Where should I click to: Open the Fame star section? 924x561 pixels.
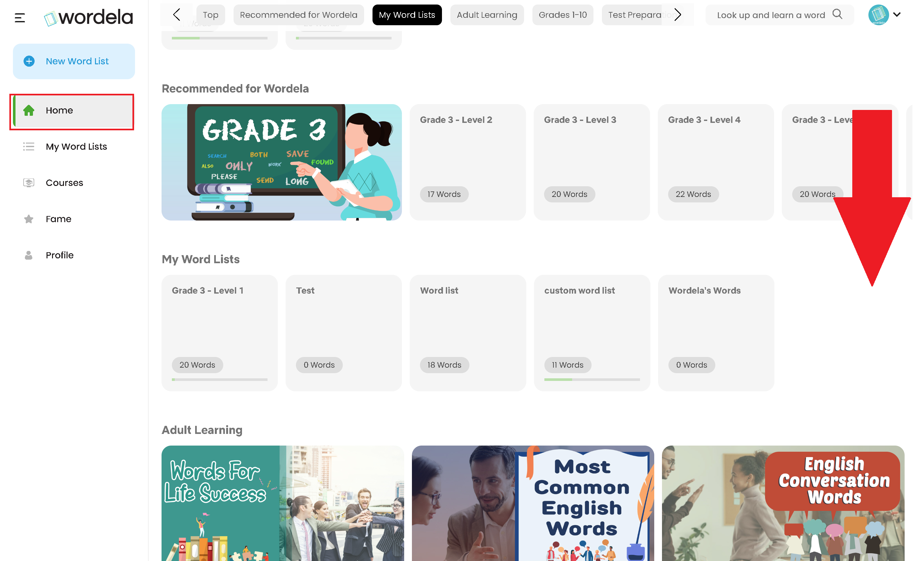[28, 219]
